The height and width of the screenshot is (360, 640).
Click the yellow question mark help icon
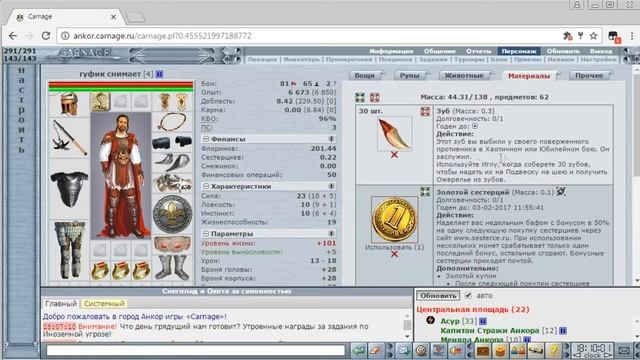tap(553, 350)
